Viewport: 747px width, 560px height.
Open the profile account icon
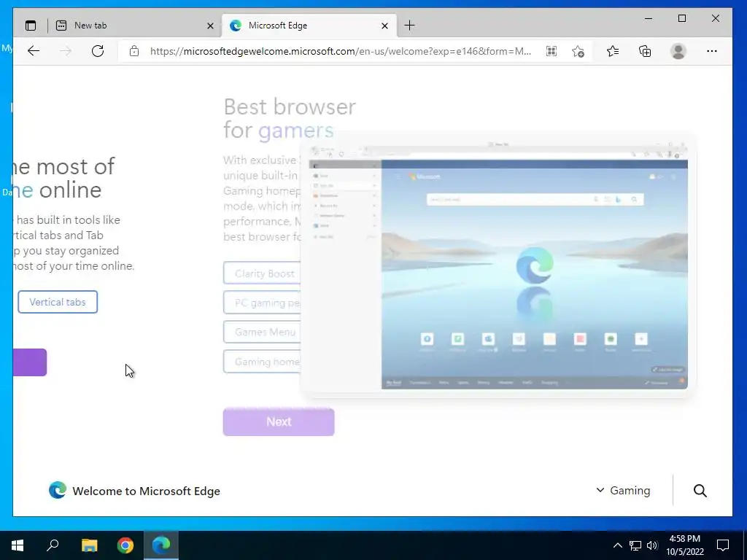[678, 51]
